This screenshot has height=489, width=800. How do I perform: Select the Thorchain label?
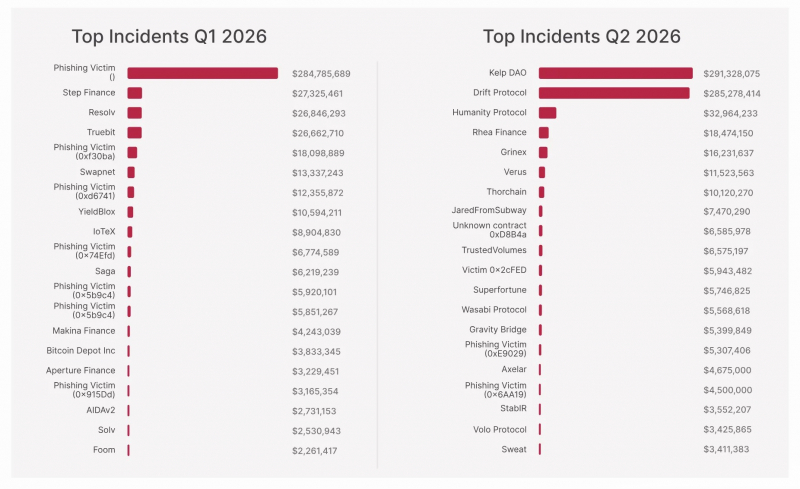tap(506, 192)
